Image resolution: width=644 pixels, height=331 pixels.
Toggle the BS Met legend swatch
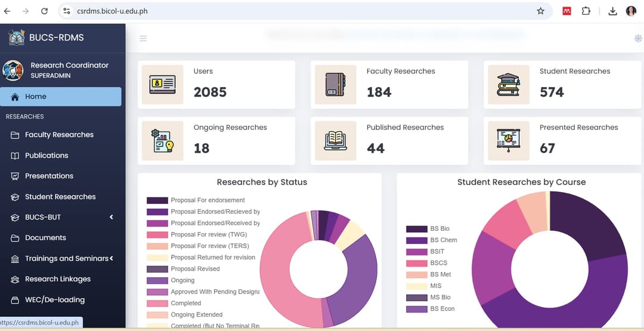tap(416, 275)
